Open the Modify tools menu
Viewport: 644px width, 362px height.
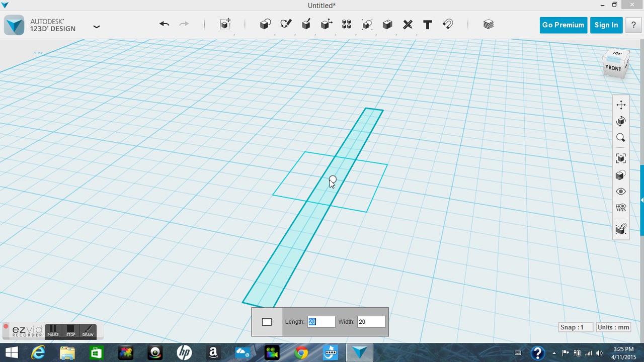point(327,24)
